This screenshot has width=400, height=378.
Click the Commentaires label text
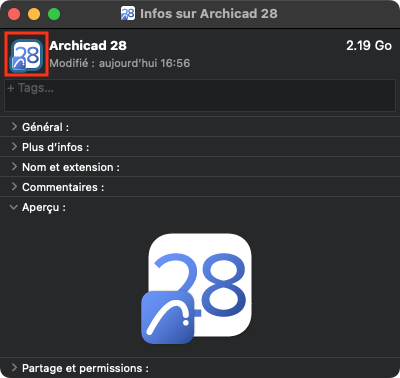click(63, 187)
